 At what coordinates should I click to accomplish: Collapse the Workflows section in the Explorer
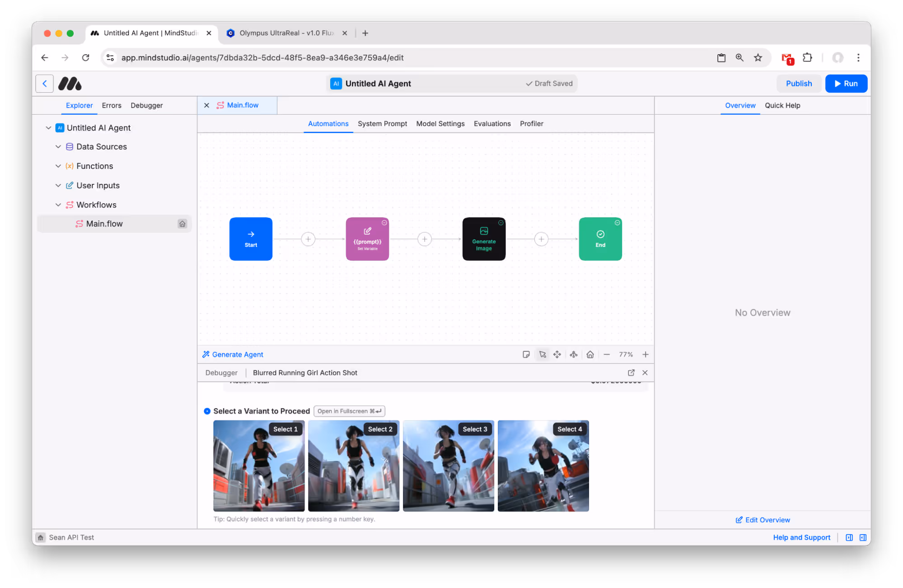pos(58,205)
